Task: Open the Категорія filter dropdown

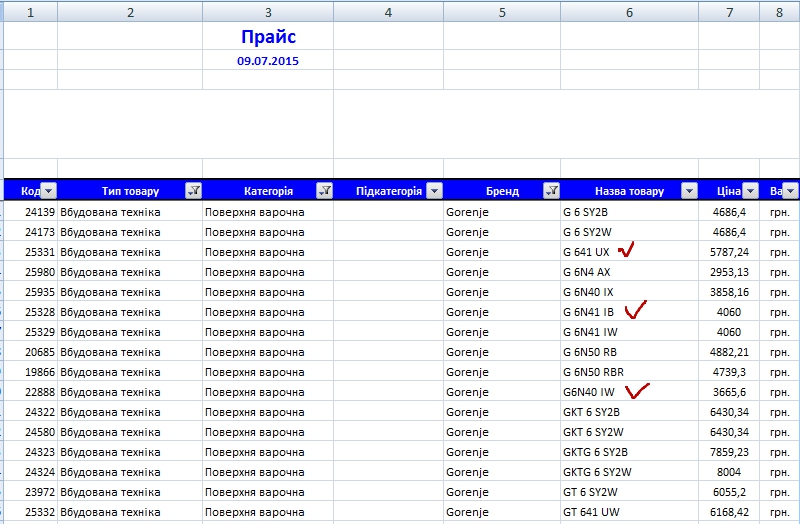Action: click(324, 191)
